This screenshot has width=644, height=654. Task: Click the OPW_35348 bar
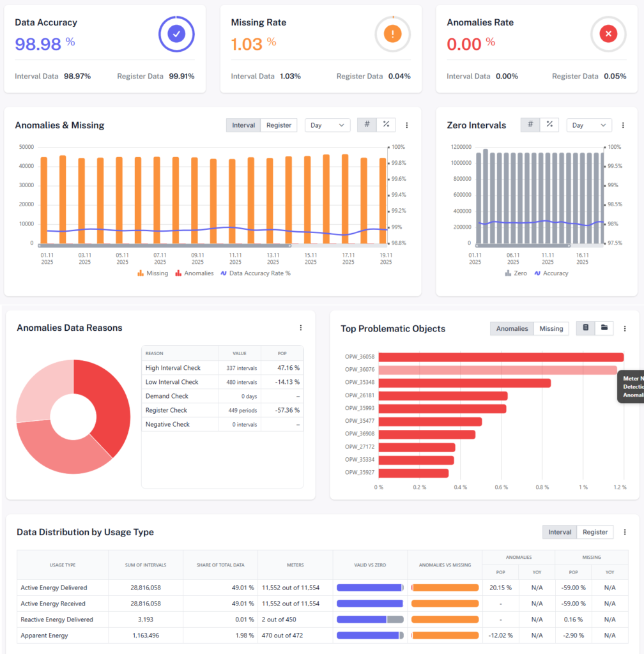coord(464,383)
